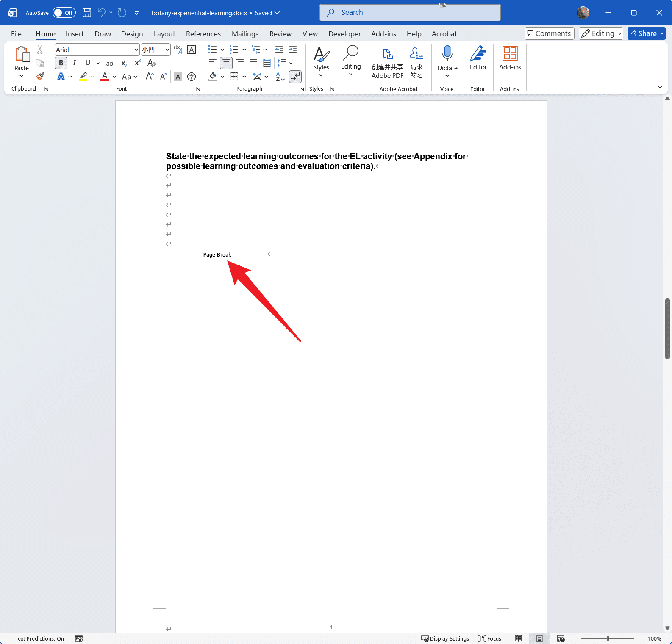Shrink font size icon
This screenshot has width=672, height=644.
(164, 76)
